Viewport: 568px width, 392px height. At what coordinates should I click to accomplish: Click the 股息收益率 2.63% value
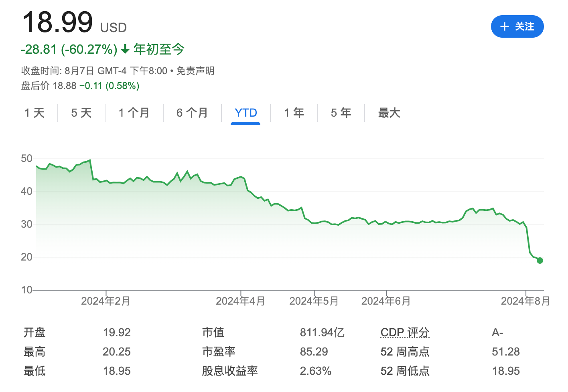click(x=316, y=371)
